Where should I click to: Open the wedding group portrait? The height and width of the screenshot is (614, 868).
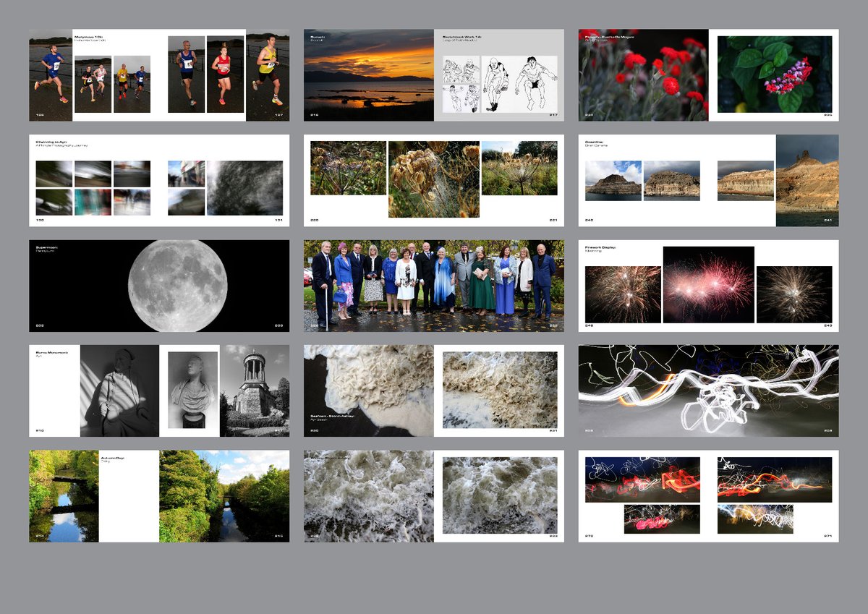(x=434, y=286)
